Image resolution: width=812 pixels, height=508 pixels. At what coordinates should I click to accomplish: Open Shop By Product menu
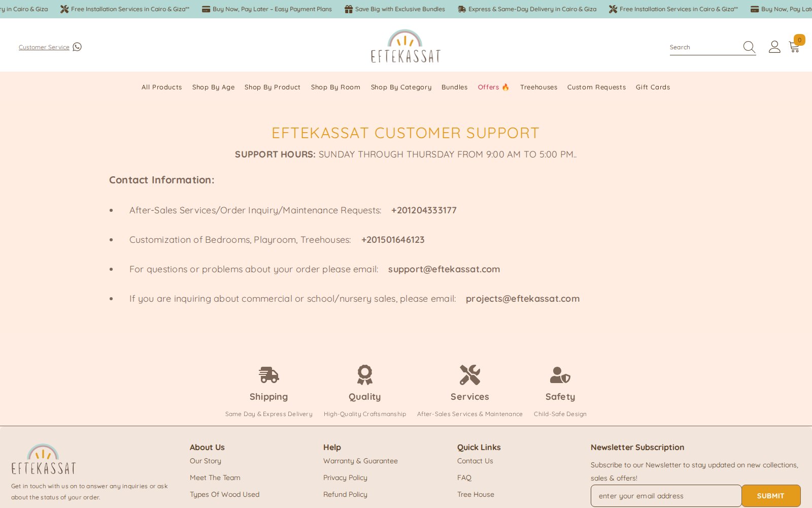(x=273, y=87)
